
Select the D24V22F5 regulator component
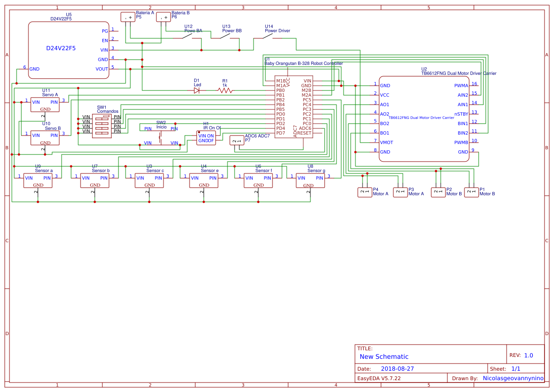click(x=69, y=50)
